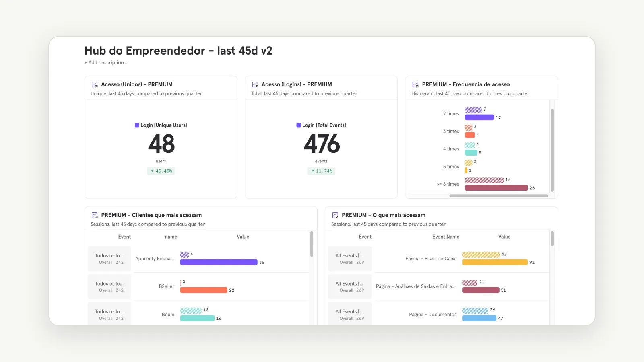The image size is (644, 362).
Task: Click the report icon beside Acesso (Unicos) - PREMIUM
Action: pyautogui.click(x=95, y=84)
